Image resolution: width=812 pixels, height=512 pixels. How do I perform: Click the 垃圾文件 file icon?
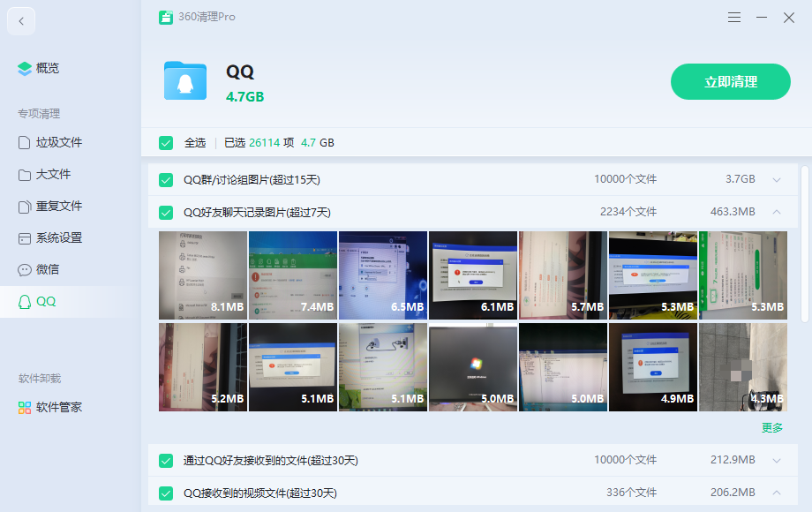pos(25,142)
